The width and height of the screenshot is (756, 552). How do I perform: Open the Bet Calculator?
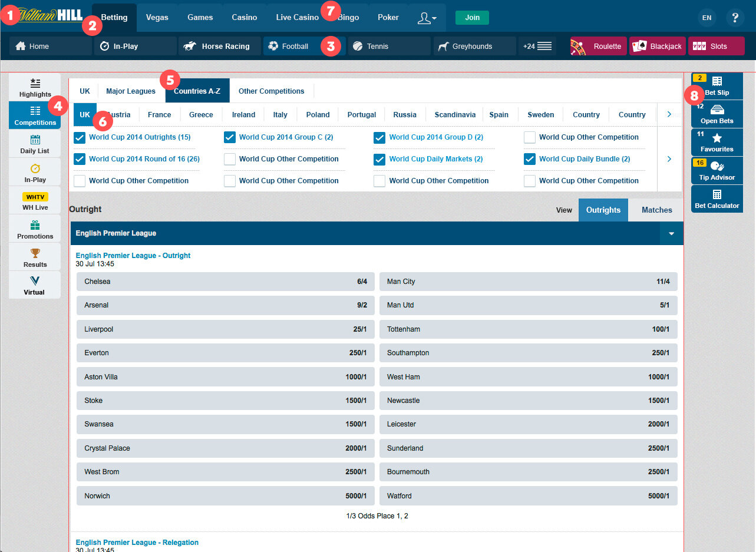coord(717,199)
